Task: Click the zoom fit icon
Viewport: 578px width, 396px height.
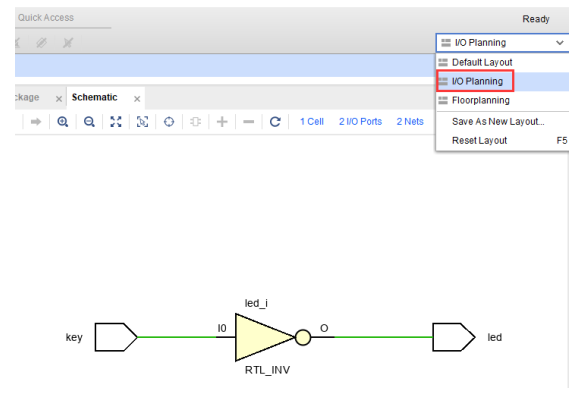Action: pos(116,122)
